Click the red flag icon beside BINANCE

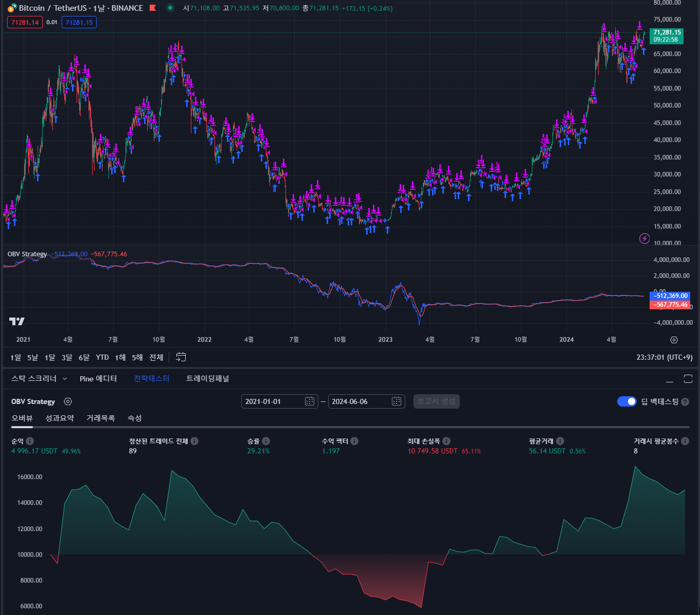(x=153, y=8)
